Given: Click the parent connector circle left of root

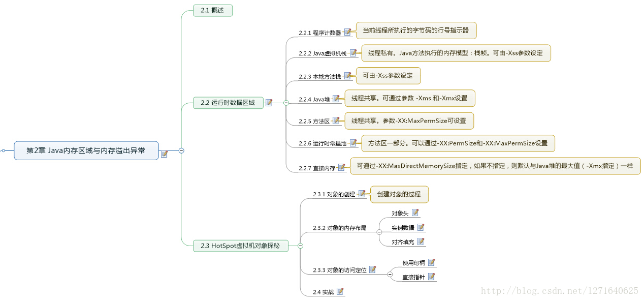Looking at the screenshot, I should click(x=3, y=150).
